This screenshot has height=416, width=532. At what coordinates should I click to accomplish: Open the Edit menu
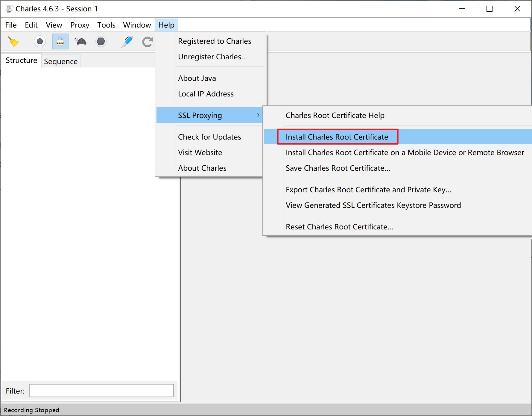(31, 25)
